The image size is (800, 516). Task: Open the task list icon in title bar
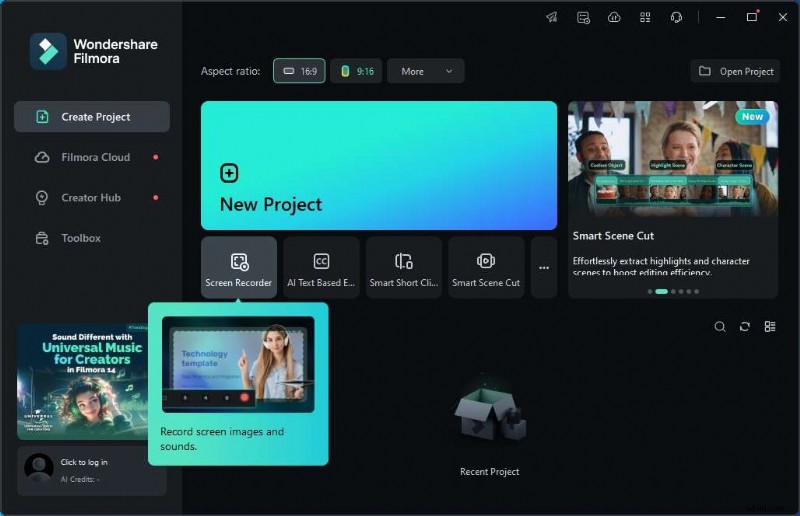click(583, 17)
